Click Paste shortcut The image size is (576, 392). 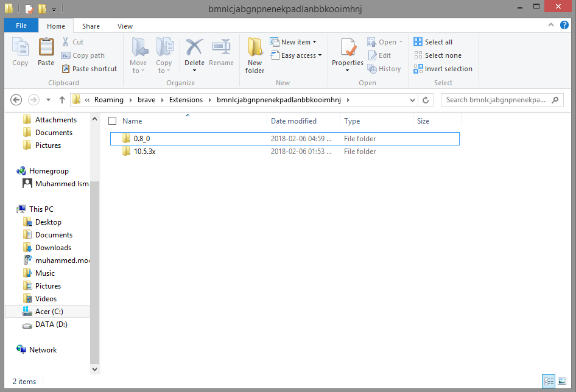tap(90, 69)
